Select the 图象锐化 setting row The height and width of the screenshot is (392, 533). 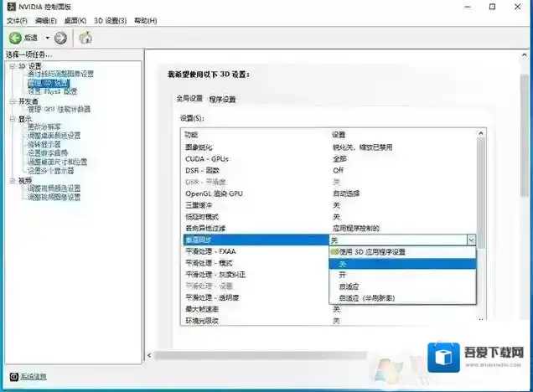(x=329, y=147)
